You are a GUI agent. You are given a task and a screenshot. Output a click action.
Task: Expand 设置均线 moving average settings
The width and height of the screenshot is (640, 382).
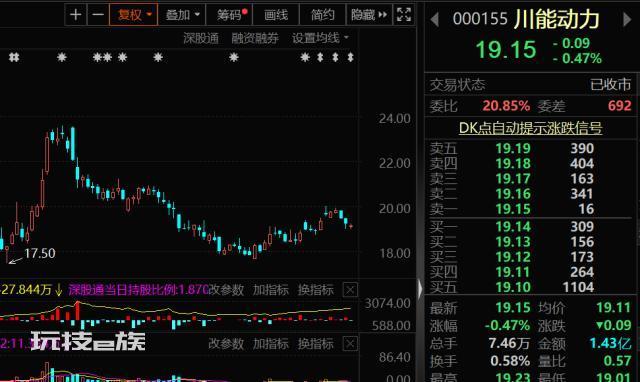click(x=320, y=38)
